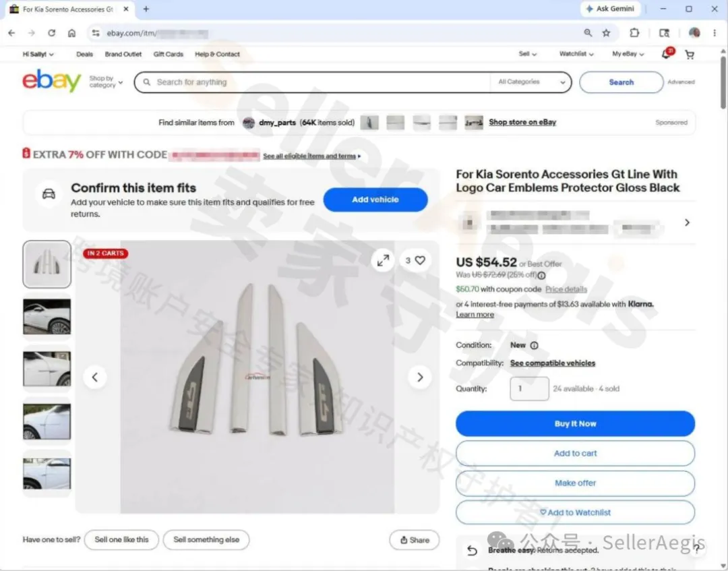Show the next product image
The width and height of the screenshot is (728, 571).
(x=420, y=377)
